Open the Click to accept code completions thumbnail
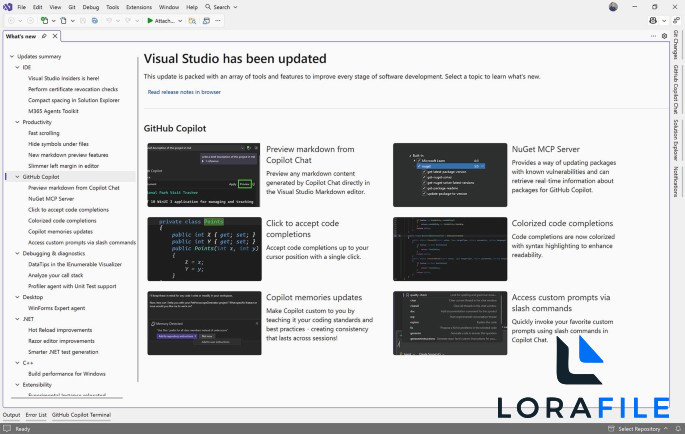The width and height of the screenshot is (685, 434). point(204,249)
